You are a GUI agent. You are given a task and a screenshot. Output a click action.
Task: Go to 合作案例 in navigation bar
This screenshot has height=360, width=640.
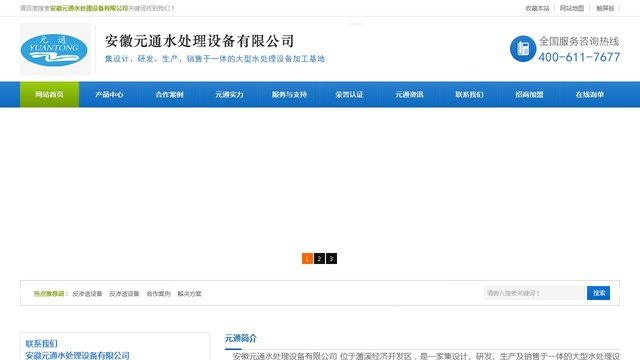(x=169, y=94)
